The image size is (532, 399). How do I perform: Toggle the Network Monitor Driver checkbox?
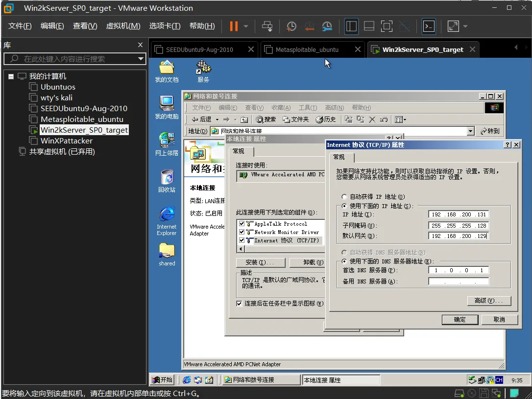(x=242, y=232)
